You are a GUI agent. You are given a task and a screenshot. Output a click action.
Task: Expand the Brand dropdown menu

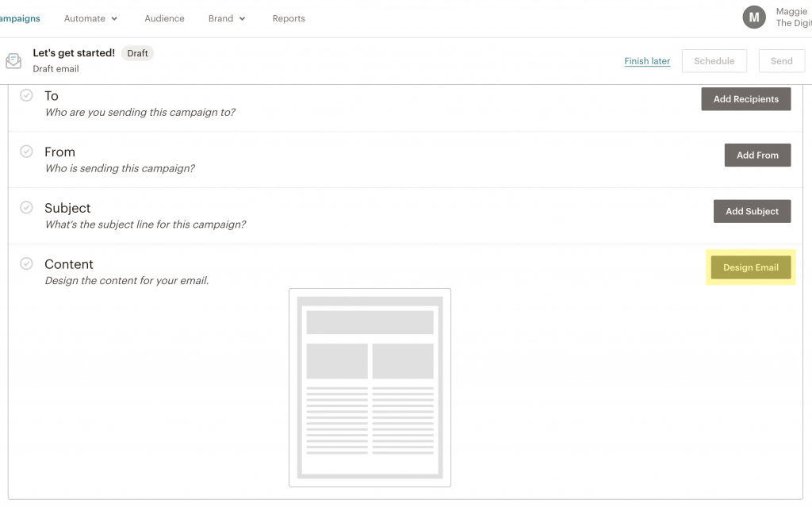(227, 18)
